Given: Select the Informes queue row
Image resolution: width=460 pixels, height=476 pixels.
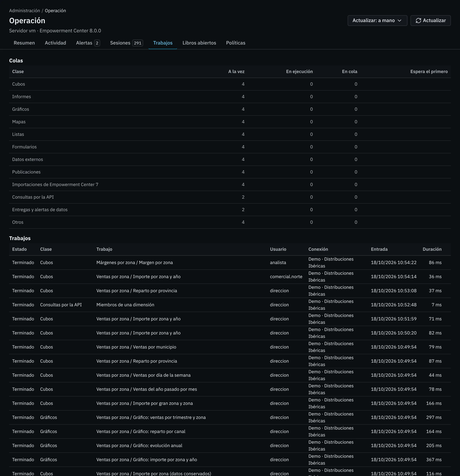Looking at the screenshot, I should click(230, 97).
